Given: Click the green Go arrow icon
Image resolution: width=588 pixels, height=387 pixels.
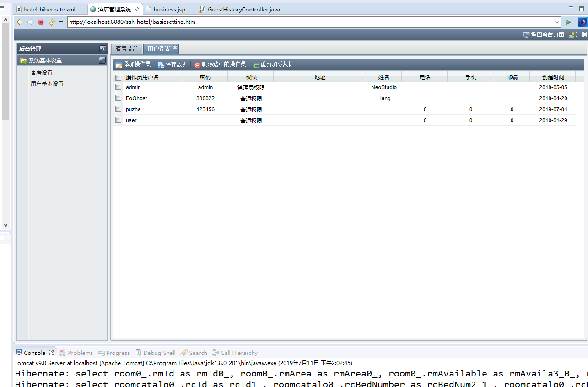Looking at the screenshot, I should tap(568, 22).
